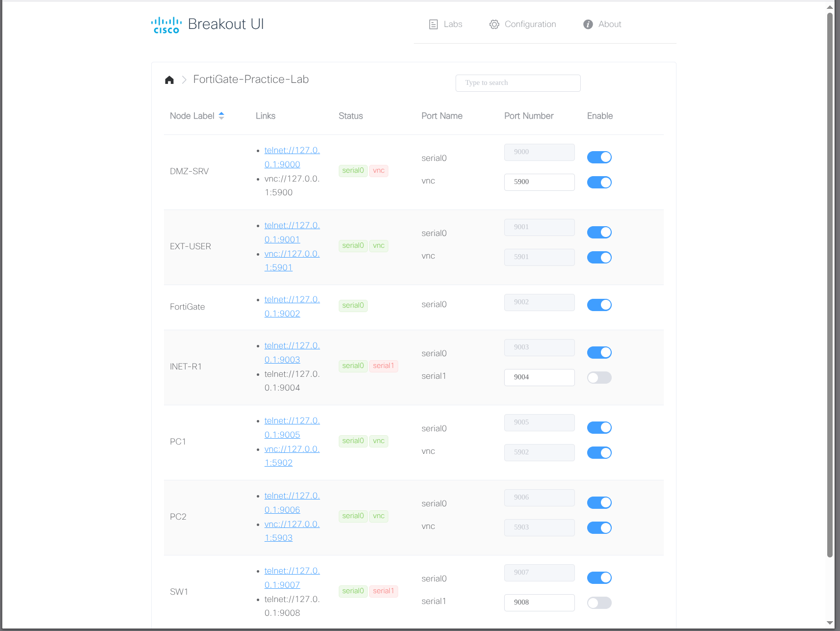Go to home via house icon
The width and height of the screenshot is (840, 631).
(169, 80)
